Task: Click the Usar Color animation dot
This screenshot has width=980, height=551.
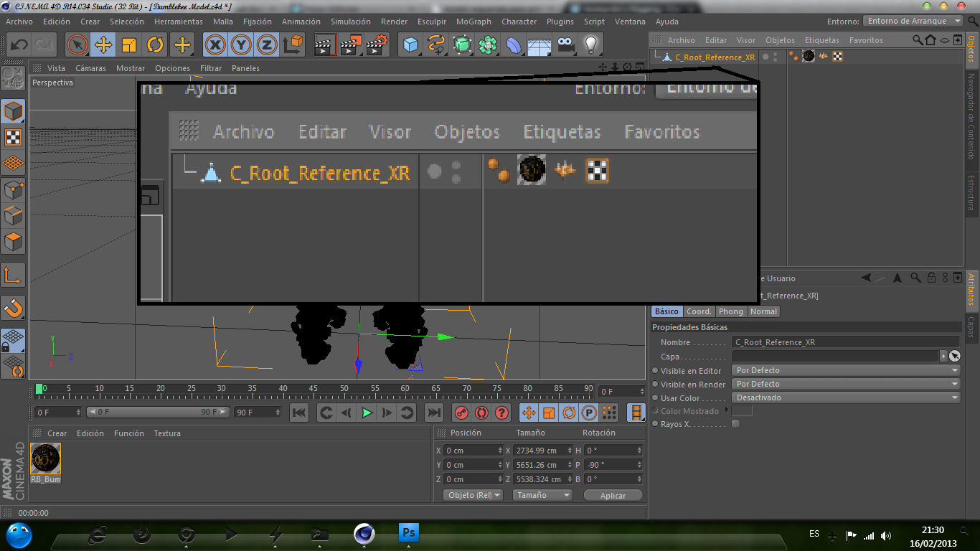Action: pos(655,397)
